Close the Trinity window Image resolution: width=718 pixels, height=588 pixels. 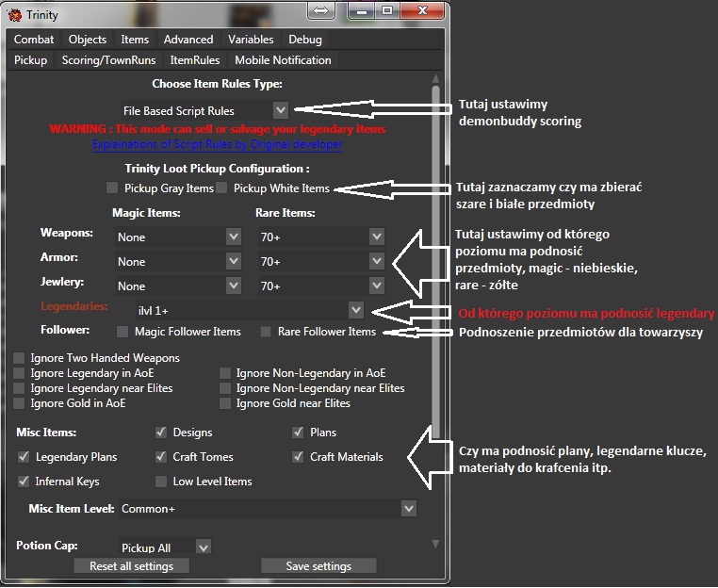(x=422, y=10)
